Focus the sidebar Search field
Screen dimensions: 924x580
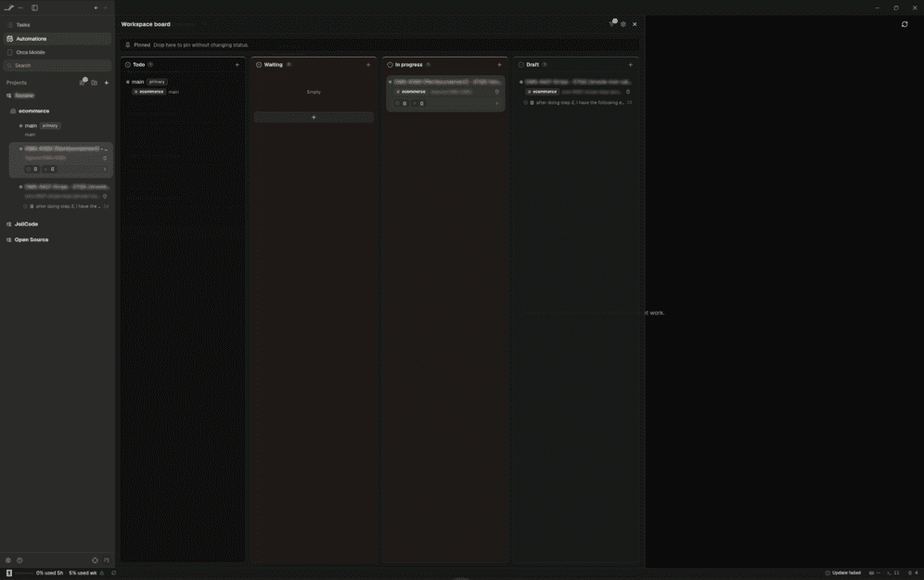[58, 66]
